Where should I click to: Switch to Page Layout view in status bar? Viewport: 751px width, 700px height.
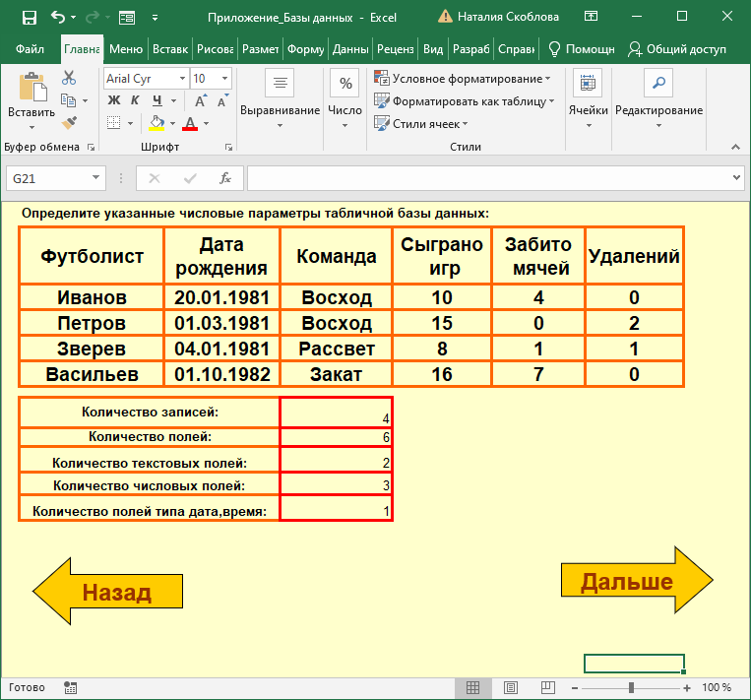point(509,687)
